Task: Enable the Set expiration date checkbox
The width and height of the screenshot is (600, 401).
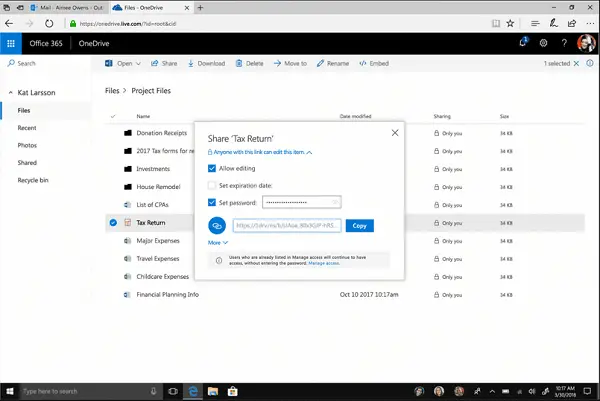Action: 212,186
